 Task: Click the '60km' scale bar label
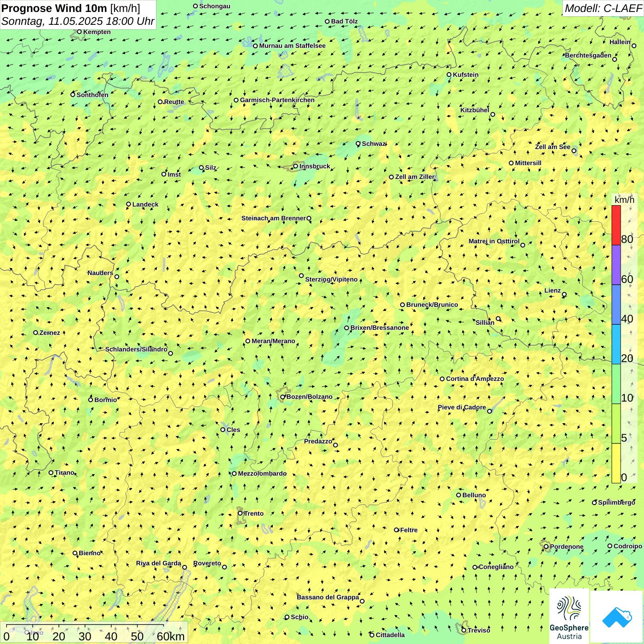pos(171,636)
